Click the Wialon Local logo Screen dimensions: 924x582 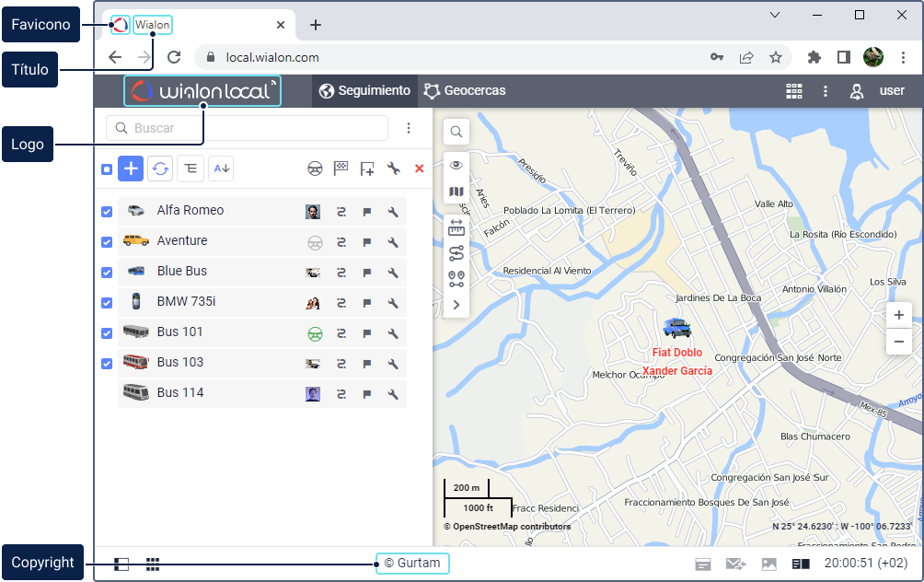tap(202, 91)
